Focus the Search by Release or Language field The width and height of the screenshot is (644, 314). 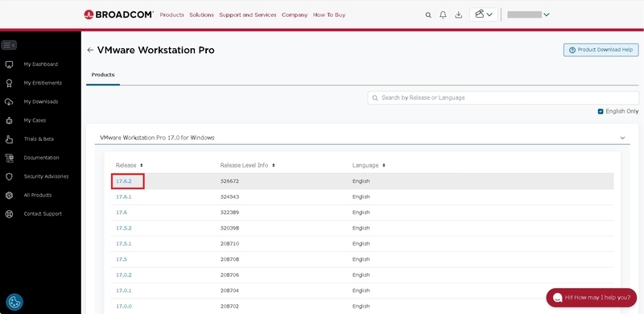(x=503, y=97)
